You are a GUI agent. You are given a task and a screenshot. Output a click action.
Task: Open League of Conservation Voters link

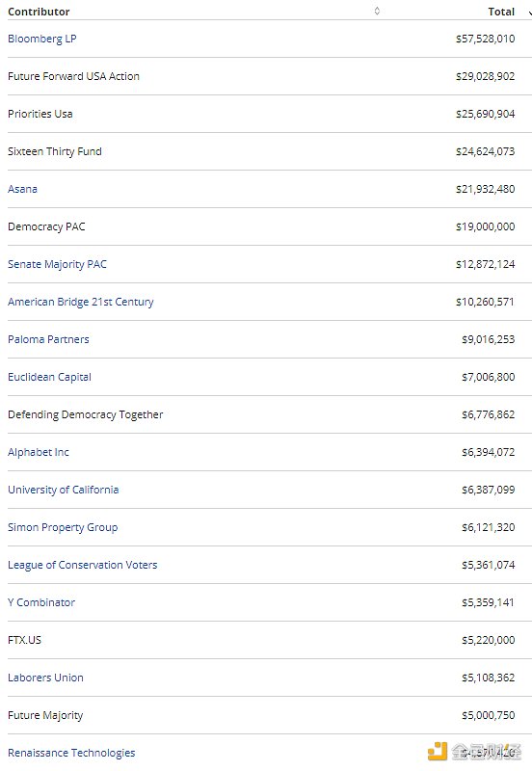[83, 565]
